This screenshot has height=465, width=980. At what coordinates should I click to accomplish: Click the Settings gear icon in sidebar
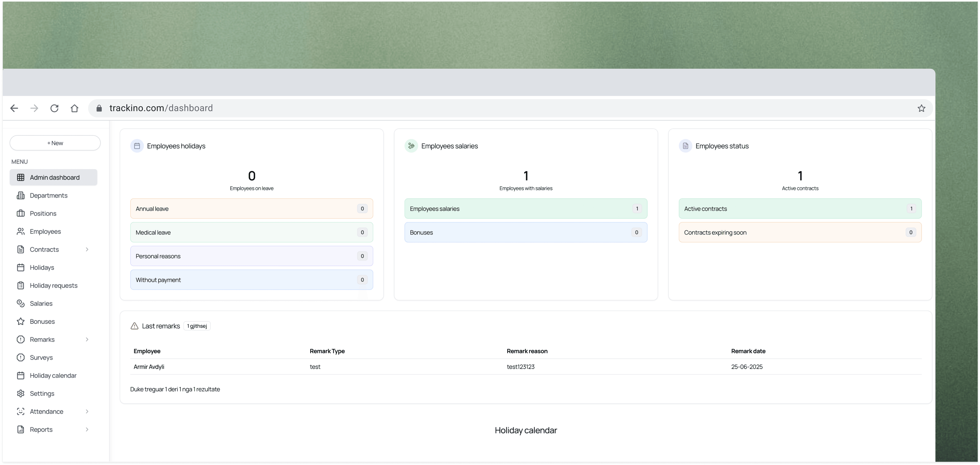(20, 394)
